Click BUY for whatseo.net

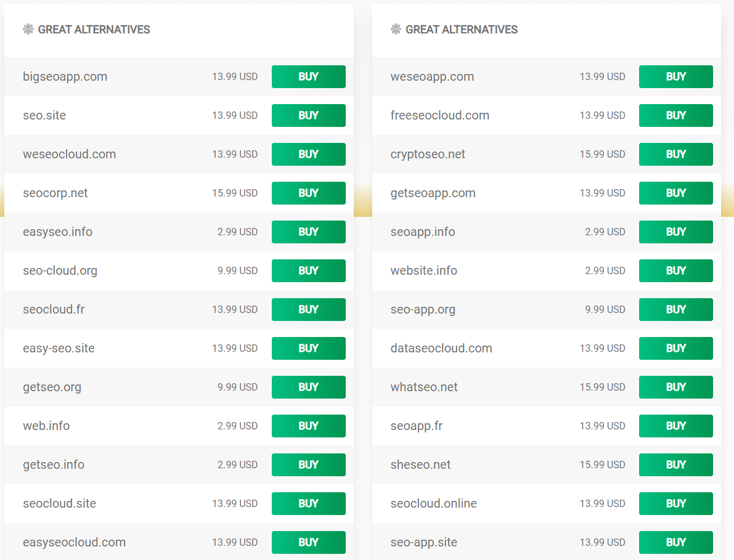[x=675, y=387]
